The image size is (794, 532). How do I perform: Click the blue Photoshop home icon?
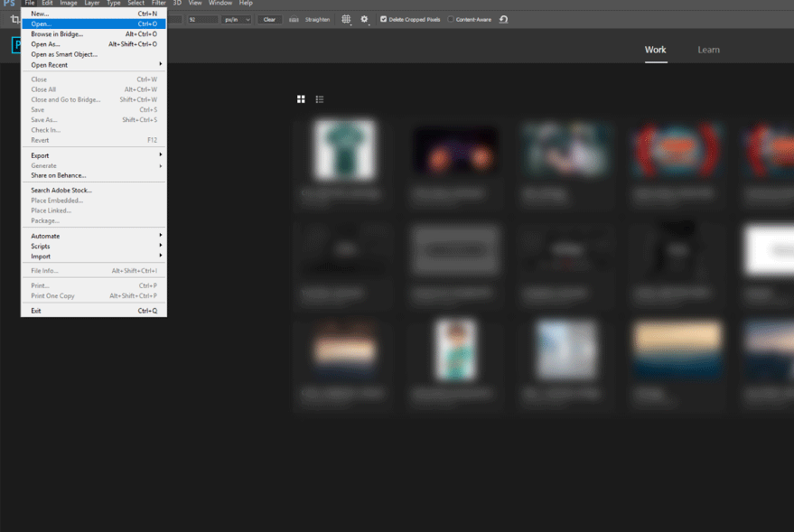[x=16, y=44]
